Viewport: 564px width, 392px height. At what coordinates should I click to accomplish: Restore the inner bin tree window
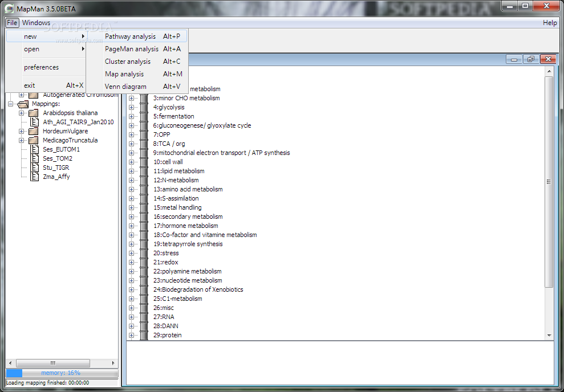click(531, 59)
